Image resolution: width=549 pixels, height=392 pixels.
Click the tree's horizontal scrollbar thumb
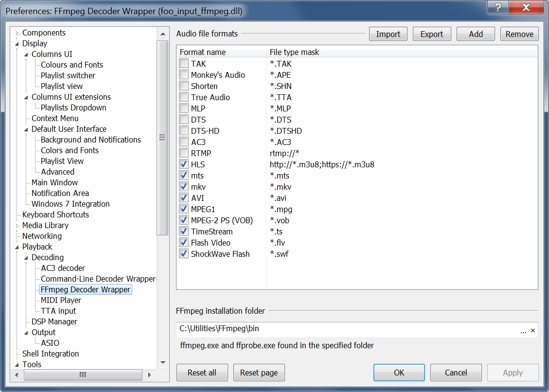click(x=83, y=375)
